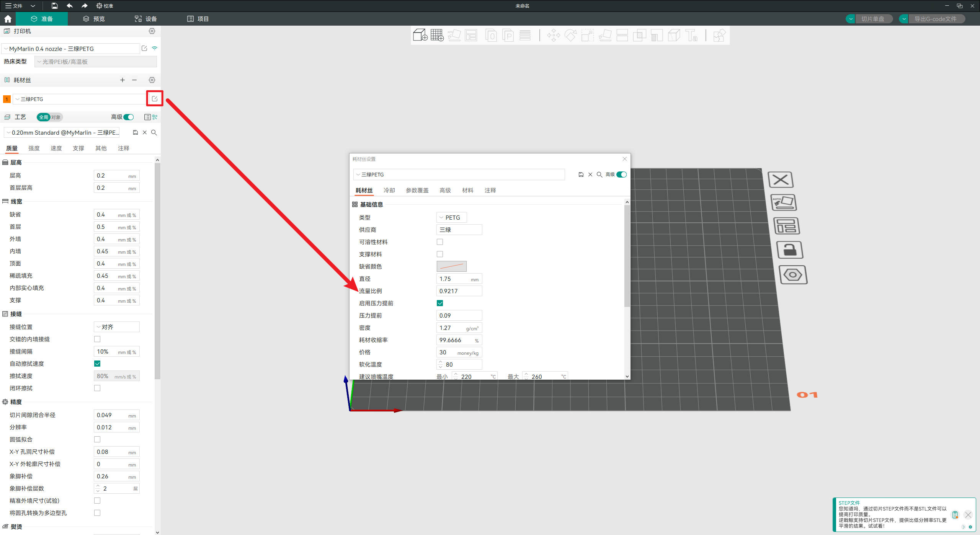Open the 导出G-code文件 dropdown arrow
The width and height of the screenshot is (980, 535).
[904, 19]
